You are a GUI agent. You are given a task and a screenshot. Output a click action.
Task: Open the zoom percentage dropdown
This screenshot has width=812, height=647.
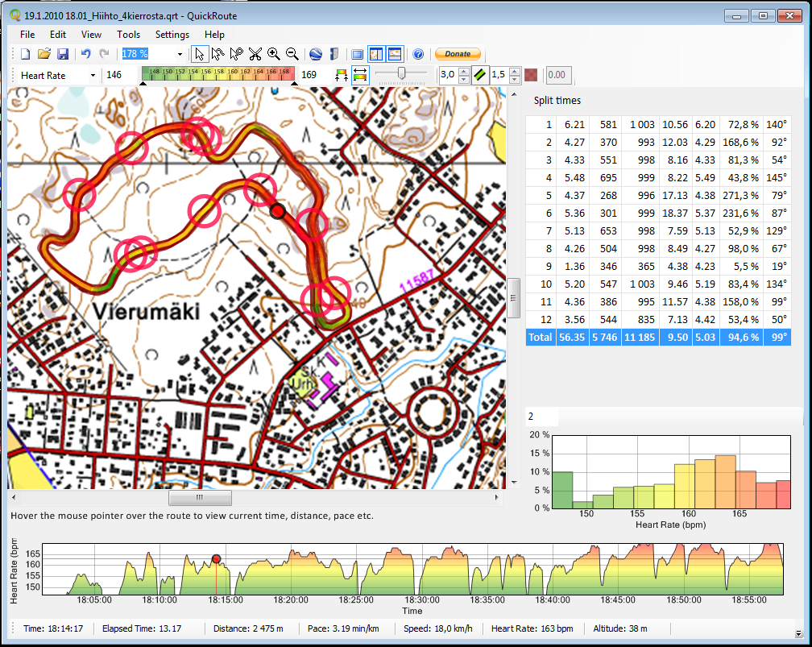coord(180,54)
